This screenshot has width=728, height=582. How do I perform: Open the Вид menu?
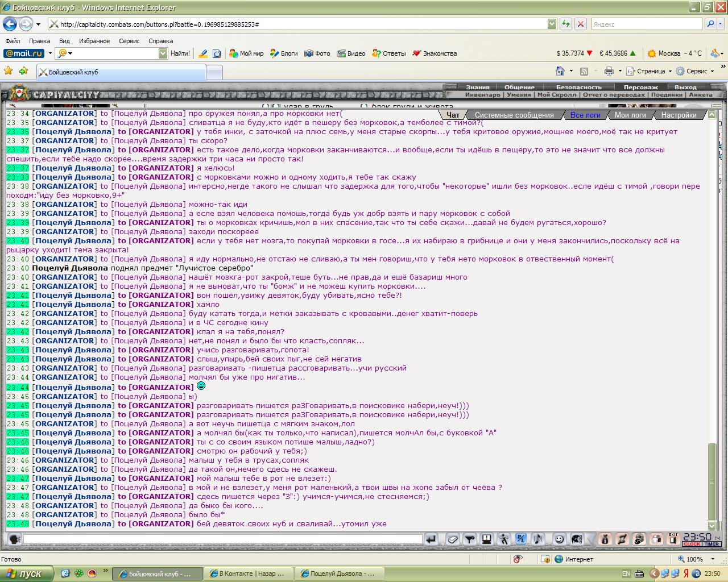[x=64, y=41]
